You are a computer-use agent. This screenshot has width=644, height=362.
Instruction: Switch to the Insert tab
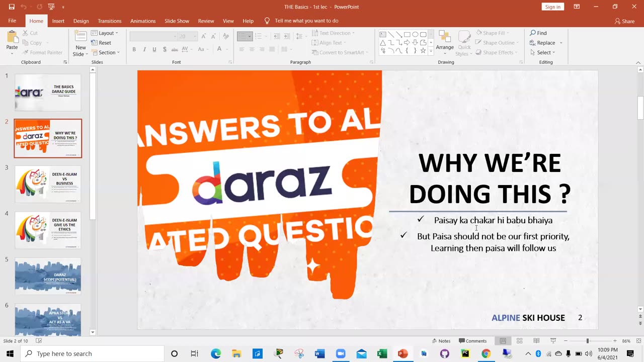click(x=58, y=21)
